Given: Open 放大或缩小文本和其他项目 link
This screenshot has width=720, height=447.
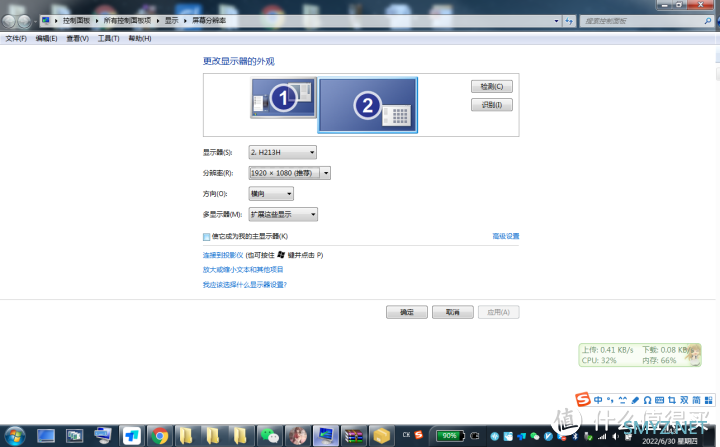Looking at the screenshot, I should pos(243,269).
